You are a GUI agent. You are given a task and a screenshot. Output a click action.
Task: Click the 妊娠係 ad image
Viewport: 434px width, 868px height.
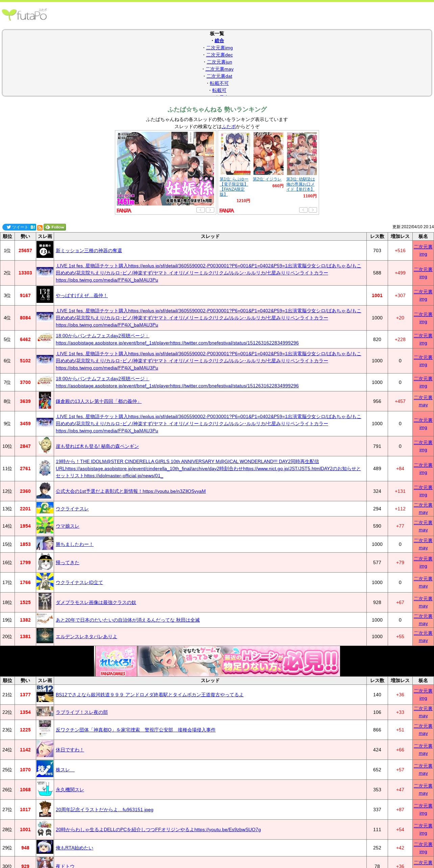coord(166,169)
